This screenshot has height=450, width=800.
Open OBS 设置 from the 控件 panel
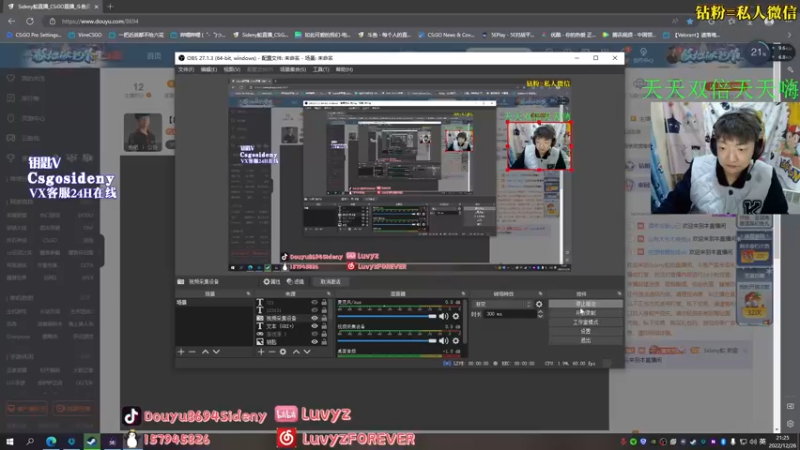pos(586,331)
